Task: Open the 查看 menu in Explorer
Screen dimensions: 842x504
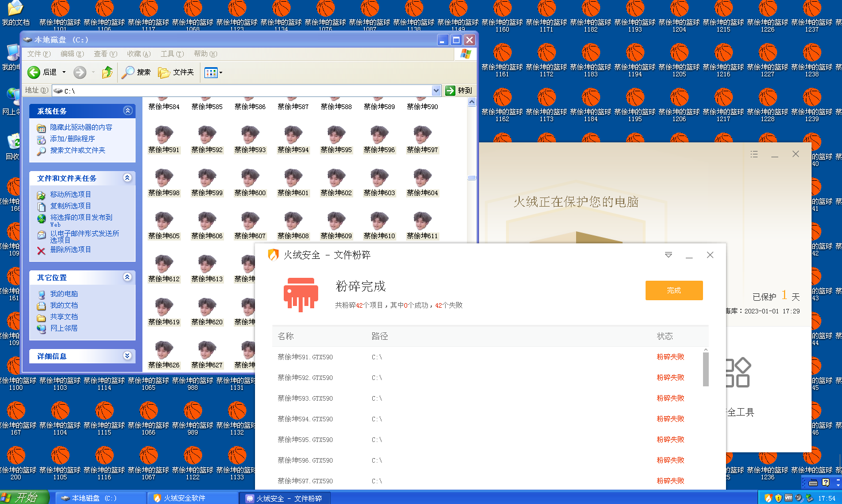Action: (105, 54)
